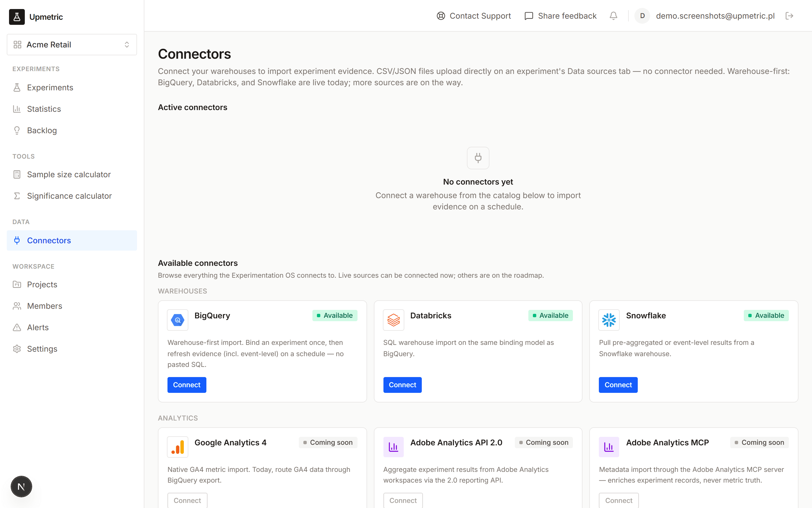Launch the Sample size calculator
The width and height of the screenshot is (812, 508).
[72, 174]
